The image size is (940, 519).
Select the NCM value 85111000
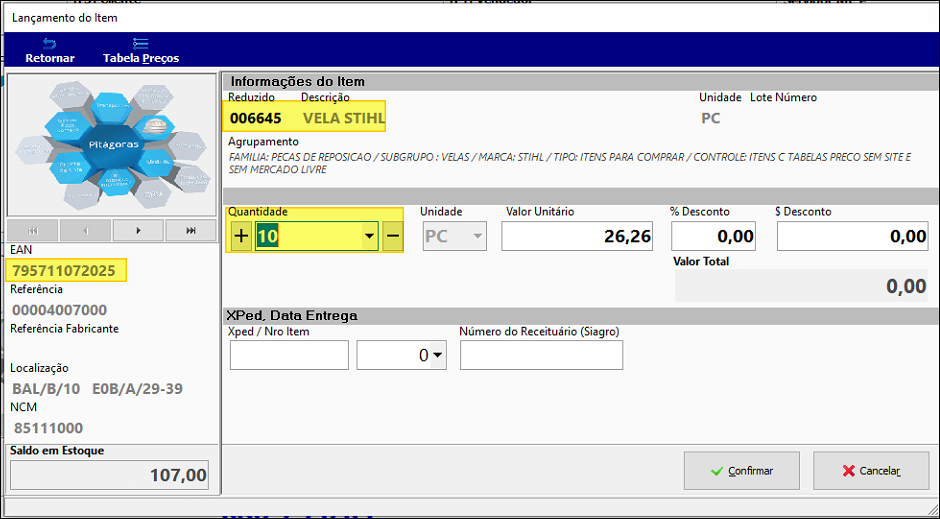pyautogui.click(x=48, y=428)
